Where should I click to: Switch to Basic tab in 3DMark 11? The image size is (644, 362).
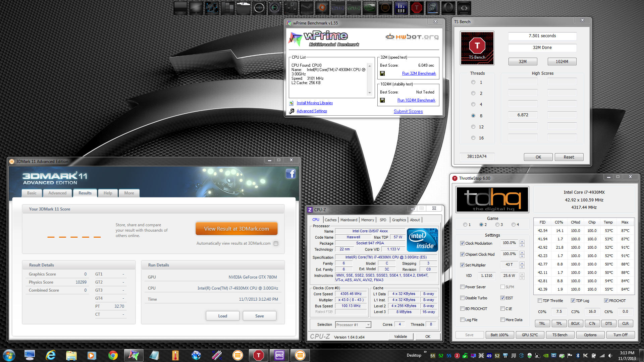(x=32, y=193)
